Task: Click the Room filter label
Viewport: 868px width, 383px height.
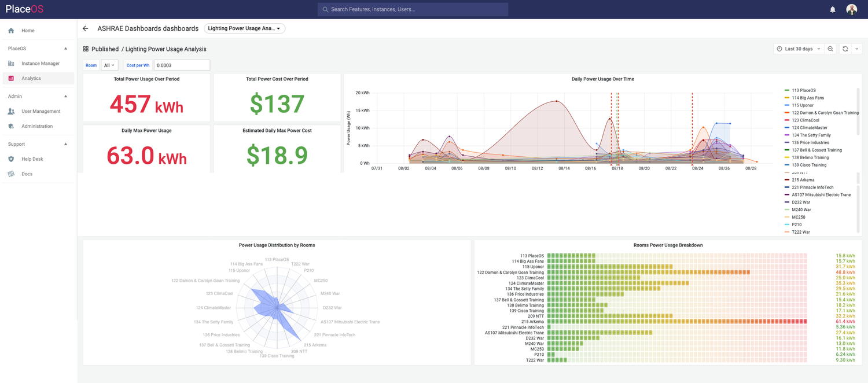Action: pos(91,65)
